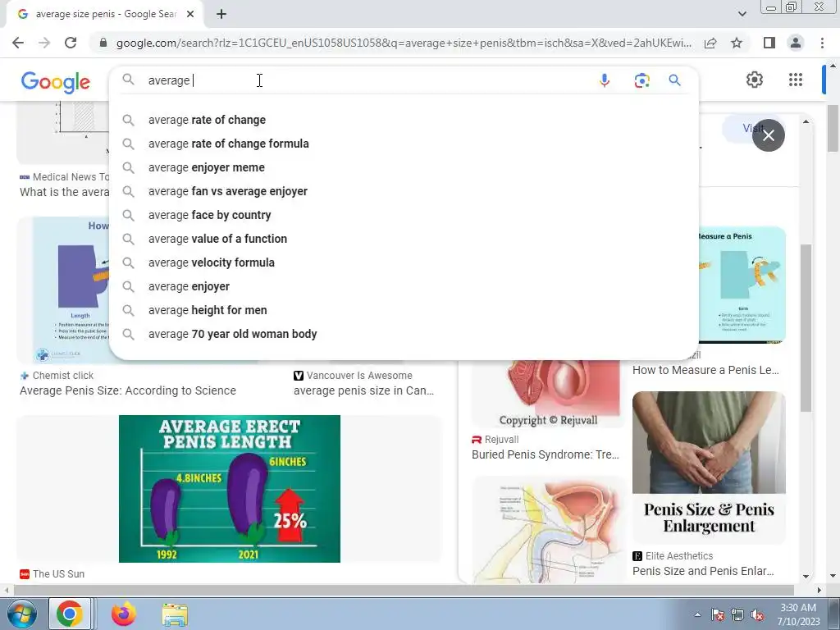Click the horizontal scrollbar right arrow
Viewport: 840px width, 630px height.
click(819, 590)
